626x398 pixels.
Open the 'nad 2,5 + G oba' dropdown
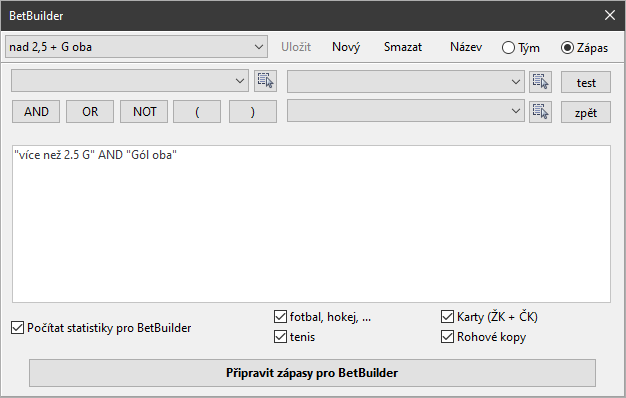137,47
